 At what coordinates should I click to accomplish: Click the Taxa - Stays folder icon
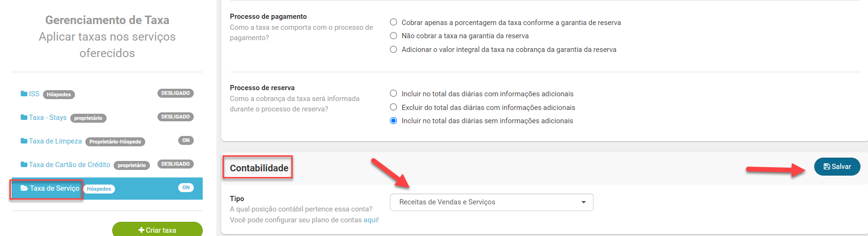24,118
